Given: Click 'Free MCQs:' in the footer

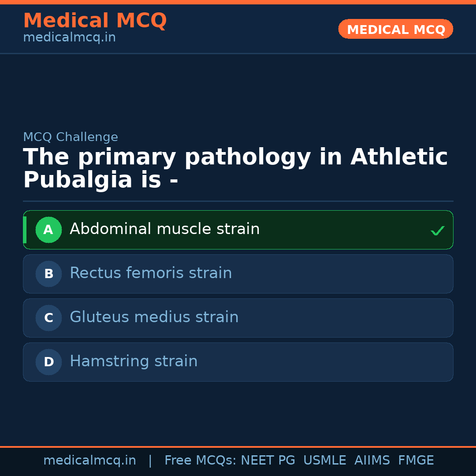Looking at the screenshot, I should pos(201,461).
